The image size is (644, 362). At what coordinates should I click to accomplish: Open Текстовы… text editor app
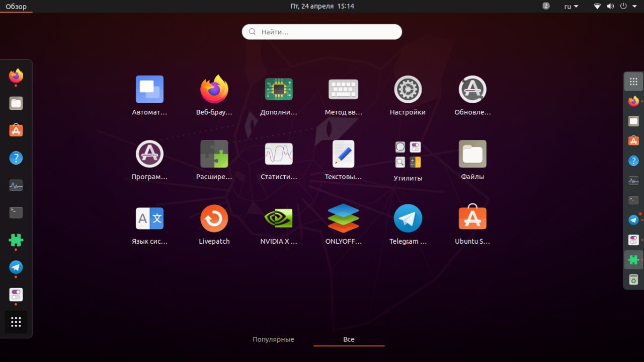pyautogui.click(x=344, y=154)
